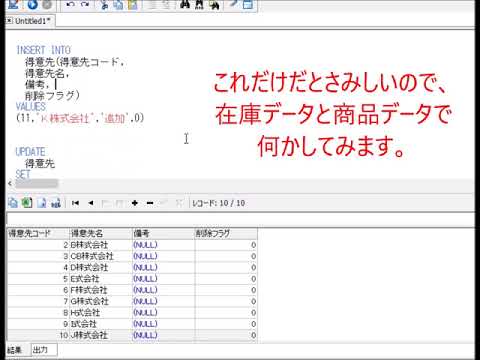Click the F株式会社 cell

coord(100,290)
